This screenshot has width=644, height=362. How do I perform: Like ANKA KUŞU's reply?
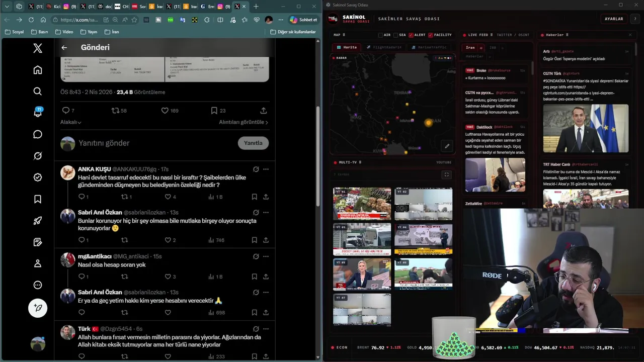click(x=170, y=197)
